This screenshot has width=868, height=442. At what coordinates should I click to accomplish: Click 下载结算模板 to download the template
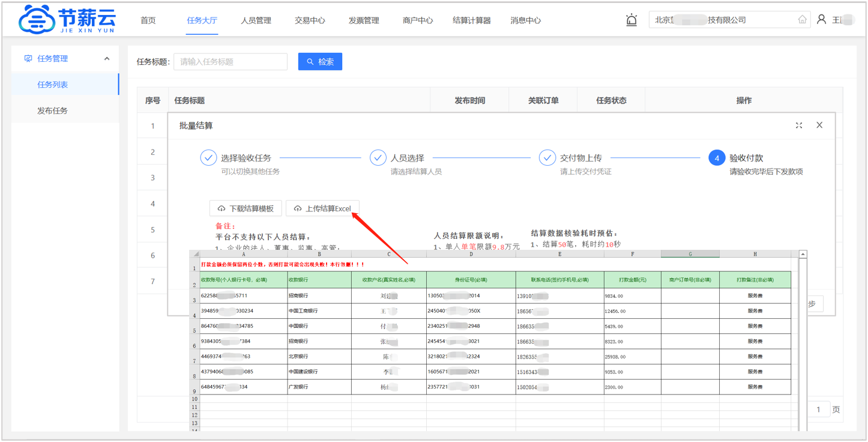(x=245, y=208)
